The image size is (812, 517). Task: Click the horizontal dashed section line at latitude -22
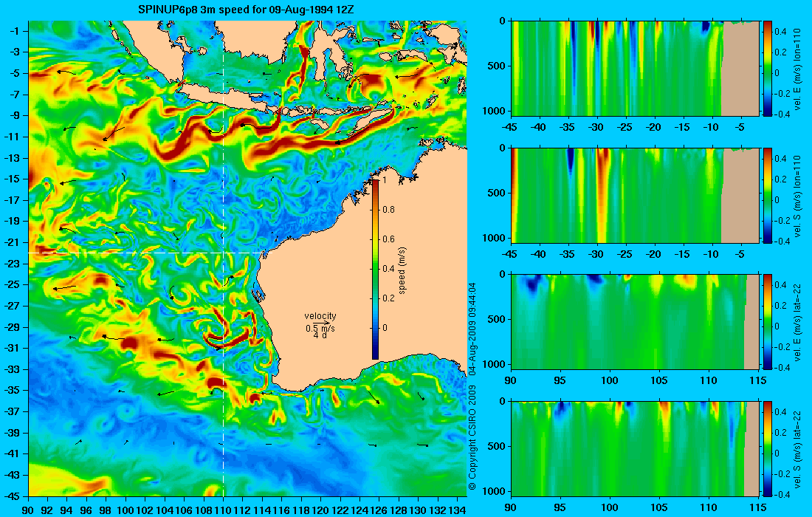pos(146,253)
